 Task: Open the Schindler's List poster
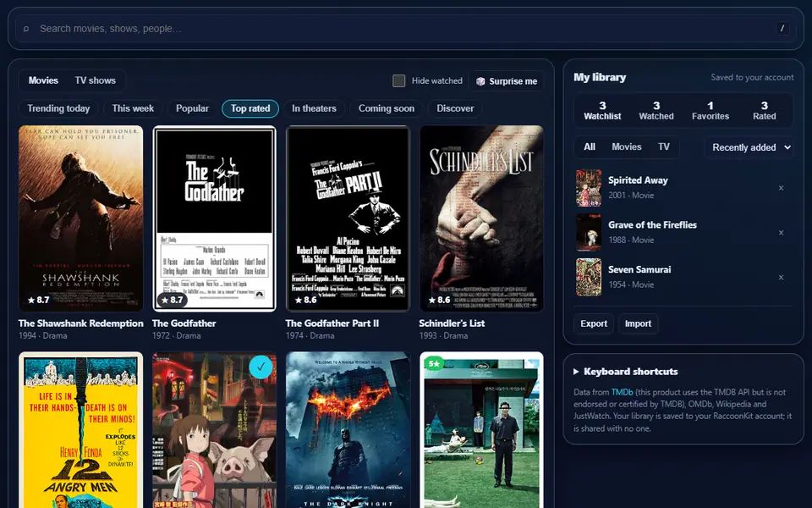(481, 218)
